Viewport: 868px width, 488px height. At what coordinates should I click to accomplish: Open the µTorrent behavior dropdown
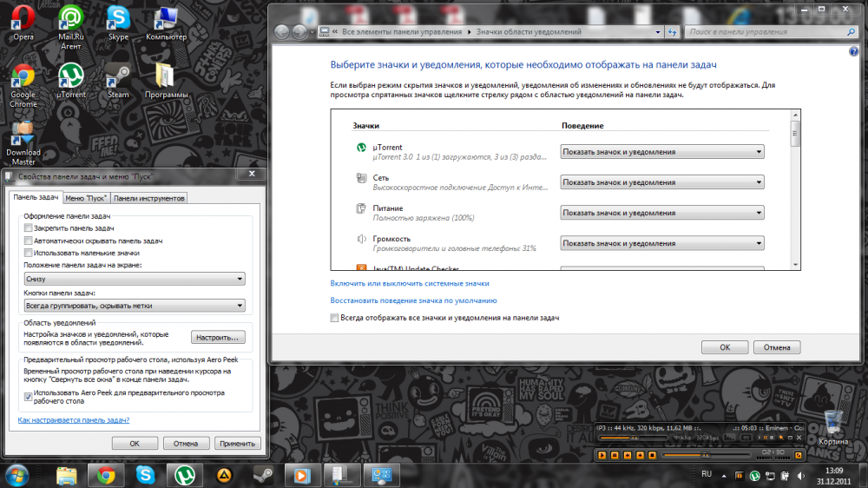662,152
